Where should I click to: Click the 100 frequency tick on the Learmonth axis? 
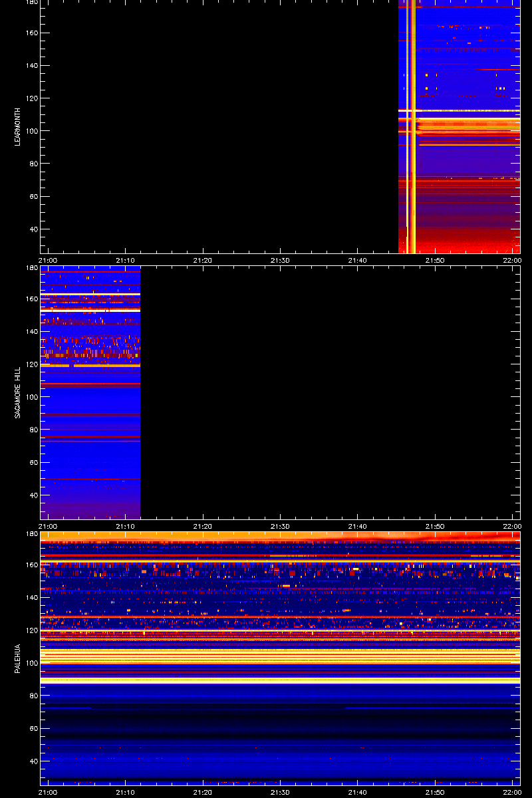[x=32, y=131]
